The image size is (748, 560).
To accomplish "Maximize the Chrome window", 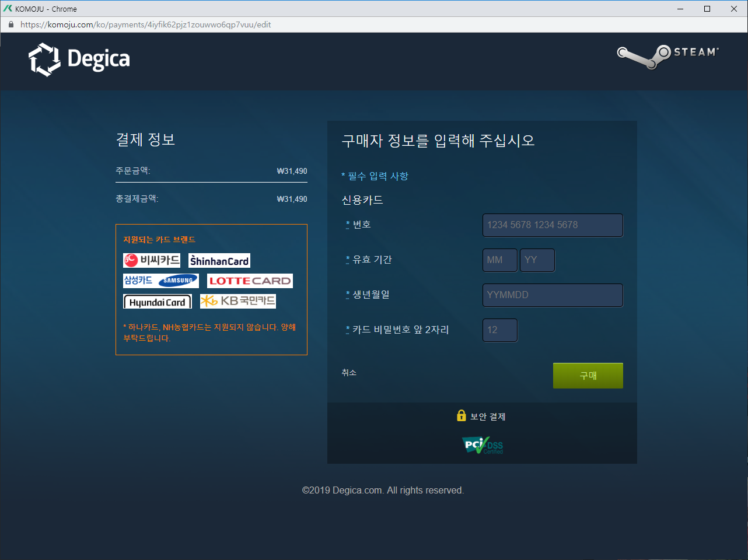I will coord(707,9).
